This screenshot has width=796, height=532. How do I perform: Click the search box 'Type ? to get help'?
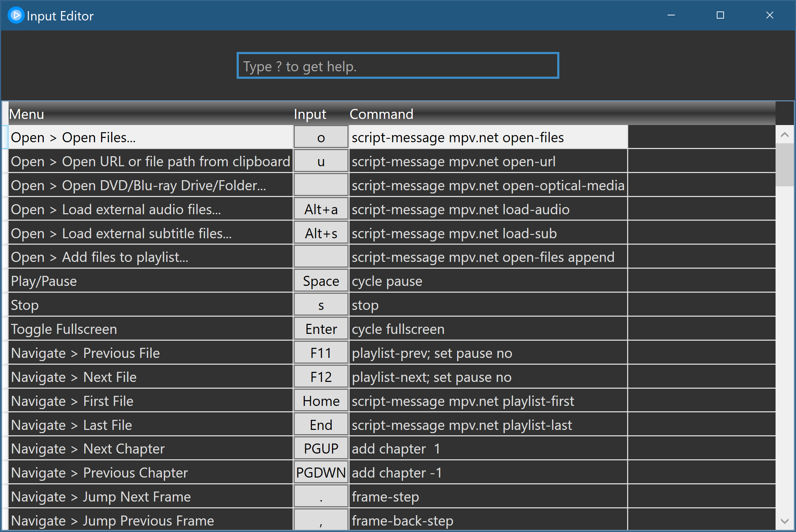click(x=397, y=66)
